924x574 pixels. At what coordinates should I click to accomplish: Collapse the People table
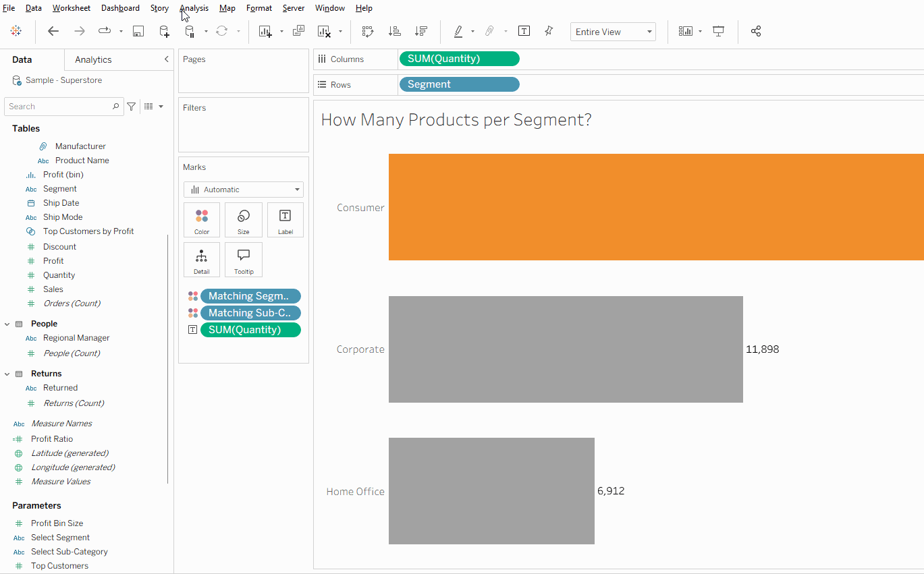pos(7,324)
